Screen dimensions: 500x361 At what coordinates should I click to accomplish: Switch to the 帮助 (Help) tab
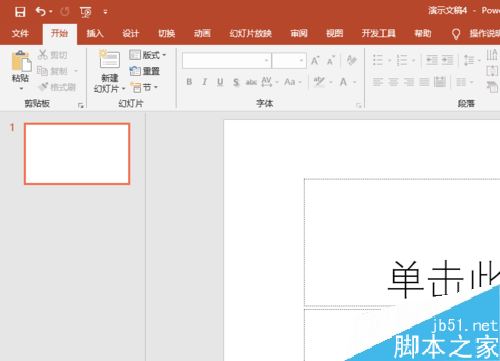[x=423, y=33]
